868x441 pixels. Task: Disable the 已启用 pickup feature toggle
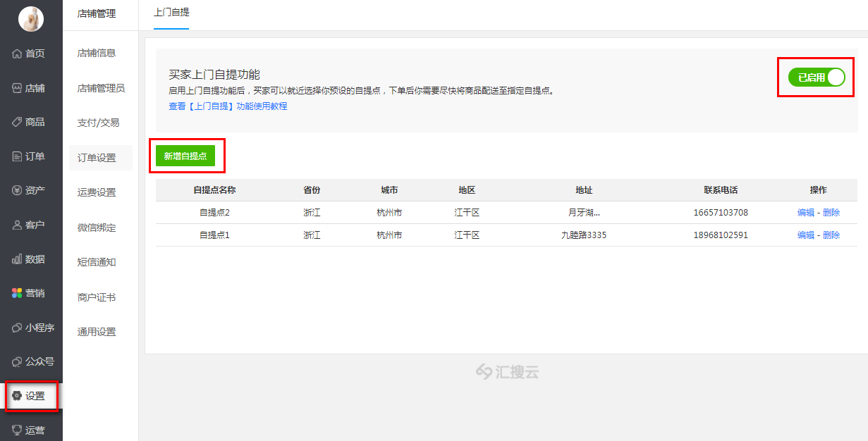[815, 77]
